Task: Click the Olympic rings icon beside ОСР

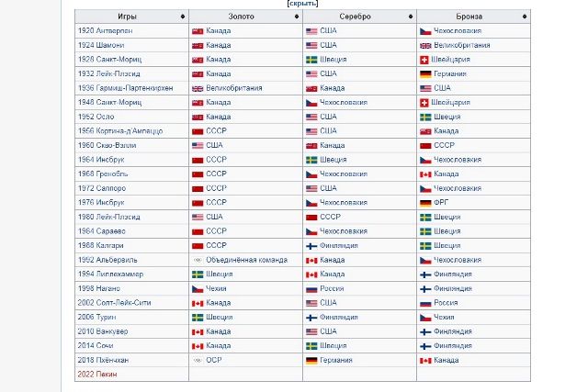Action: 198,360
